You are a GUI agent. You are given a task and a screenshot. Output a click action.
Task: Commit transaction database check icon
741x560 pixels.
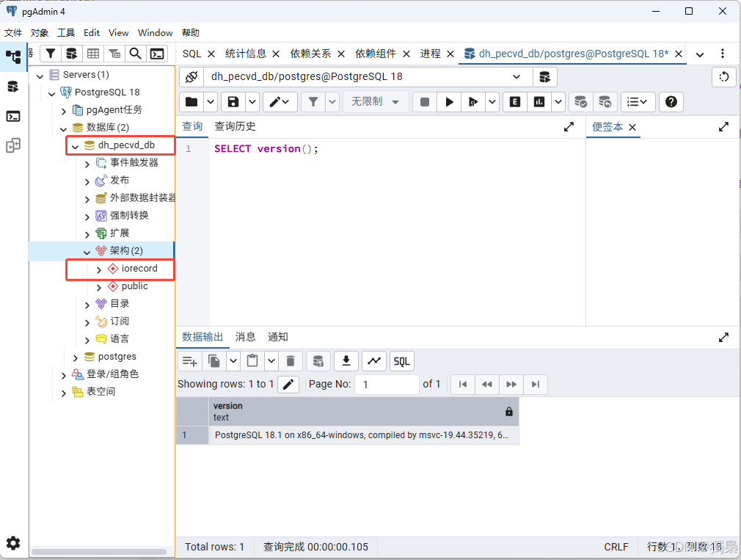(580, 101)
